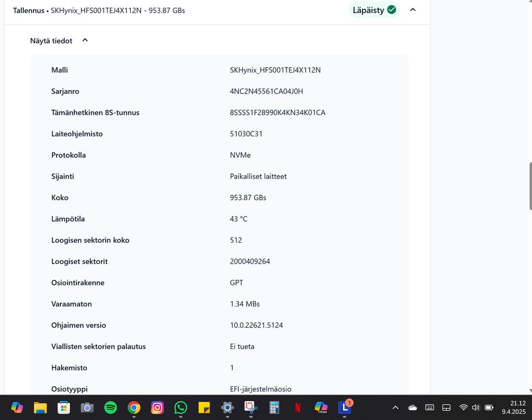Select driver version 10.0.22621.5124
532x420 pixels.
(x=256, y=325)
